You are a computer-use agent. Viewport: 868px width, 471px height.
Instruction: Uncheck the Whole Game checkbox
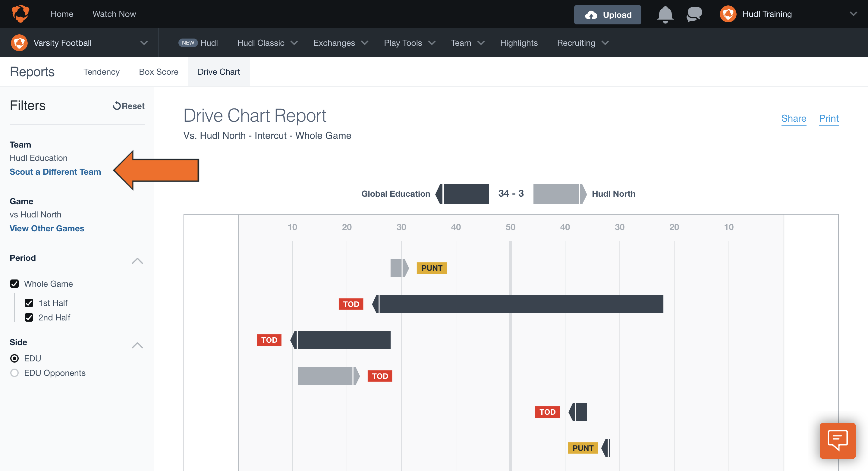tap(14, 283)
